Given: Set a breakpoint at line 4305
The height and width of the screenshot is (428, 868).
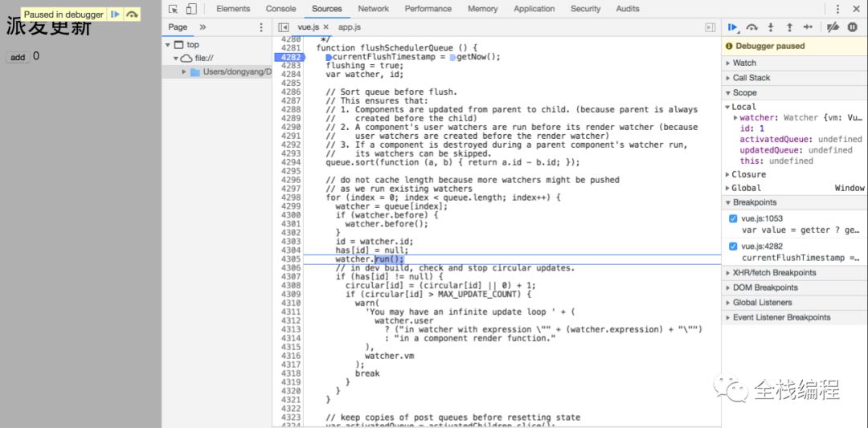Looking at the screenshot, I should 291,259.
